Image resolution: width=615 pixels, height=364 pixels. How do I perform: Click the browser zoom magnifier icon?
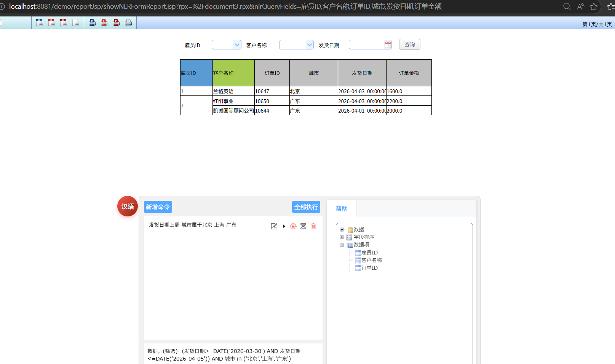[567, 6]
